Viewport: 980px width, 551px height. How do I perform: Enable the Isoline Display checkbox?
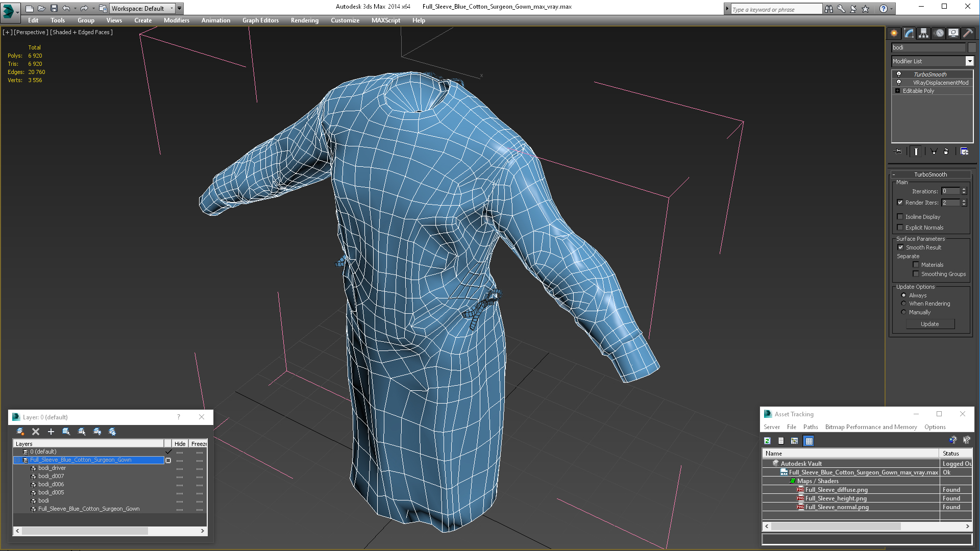[x=900, y=217]
